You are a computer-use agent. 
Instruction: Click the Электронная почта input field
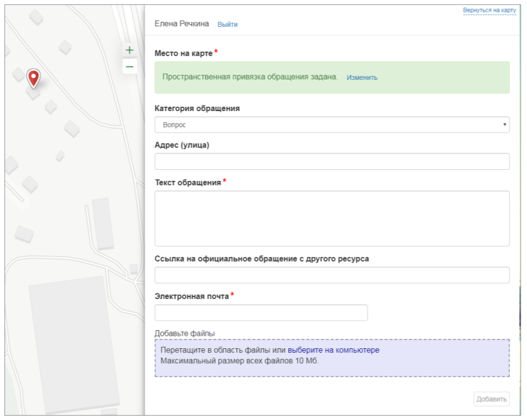click(261, 313)
